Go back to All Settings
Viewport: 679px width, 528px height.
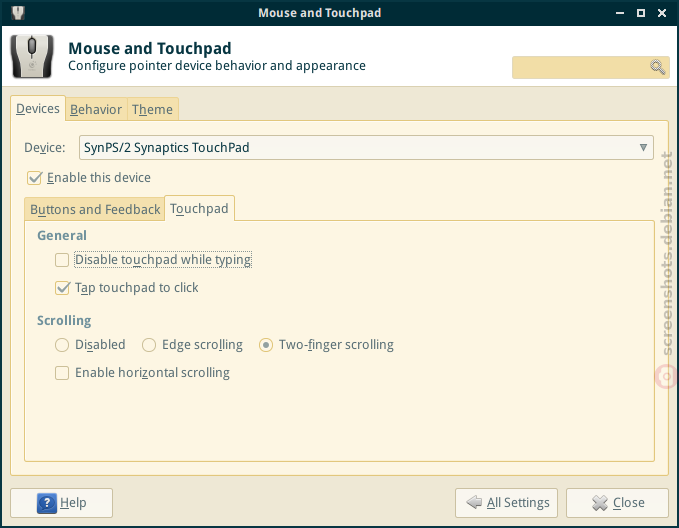click(506, 503)
